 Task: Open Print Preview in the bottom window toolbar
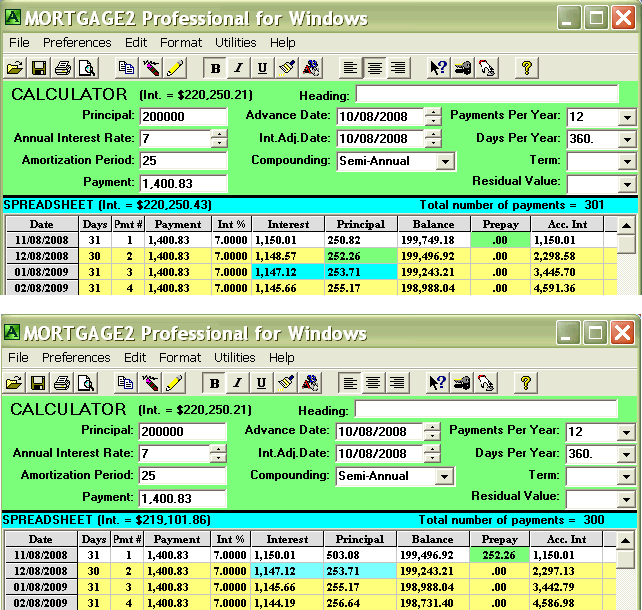87,383
